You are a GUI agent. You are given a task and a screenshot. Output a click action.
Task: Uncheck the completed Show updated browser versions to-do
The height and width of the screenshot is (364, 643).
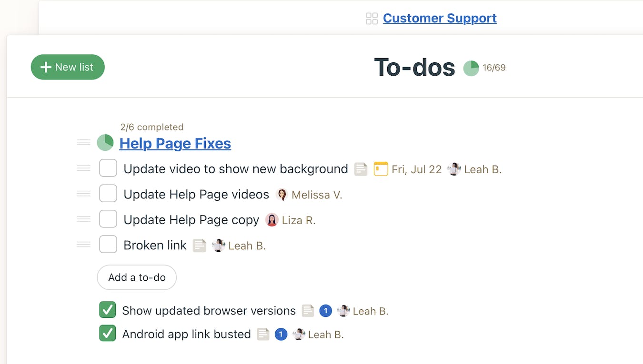(x=108, y=310)
